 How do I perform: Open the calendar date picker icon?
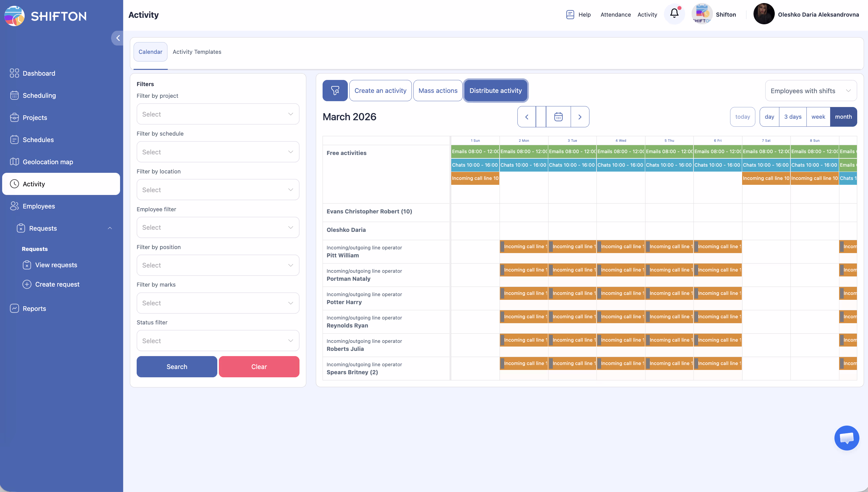(558, 117)
